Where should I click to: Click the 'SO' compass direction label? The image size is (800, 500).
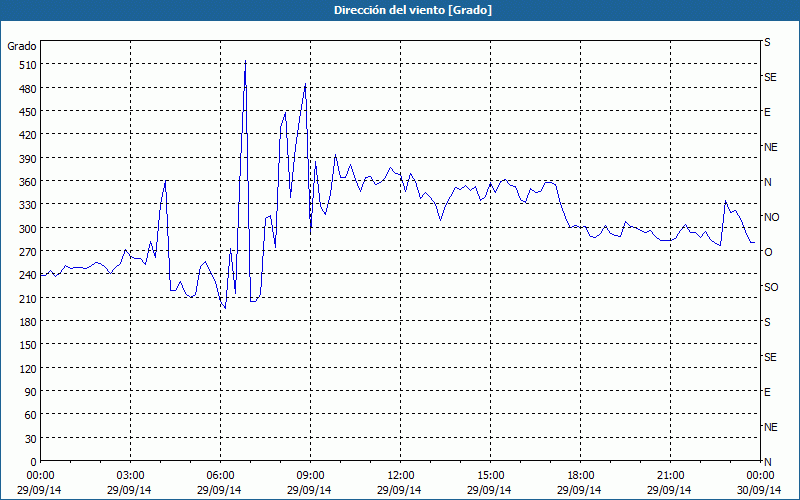771,287
